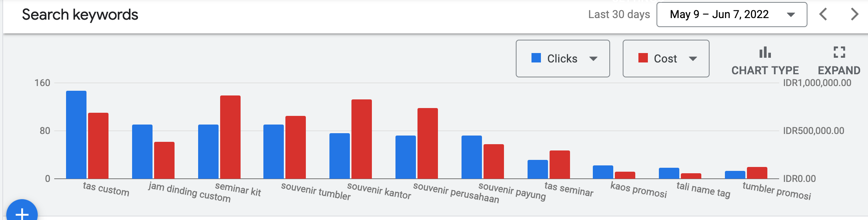
Task: Click the souvenir tumbler axis label
Action: pyautogui.click(x=316, y=191)
